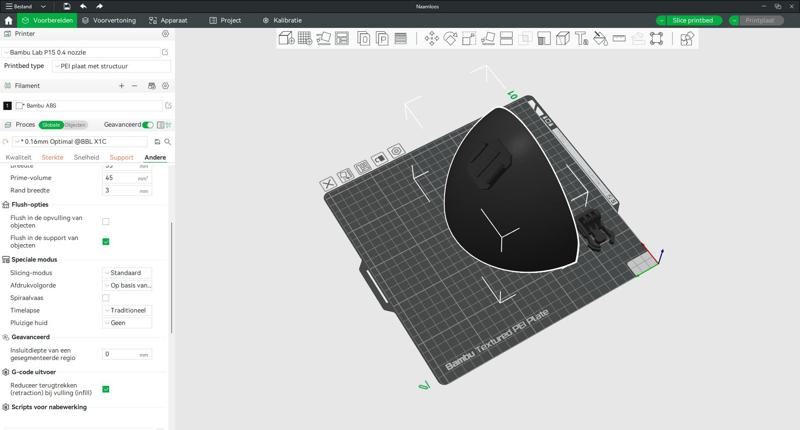Click the plate settings gear icon
800x430 pixels.
pos(396,150)
